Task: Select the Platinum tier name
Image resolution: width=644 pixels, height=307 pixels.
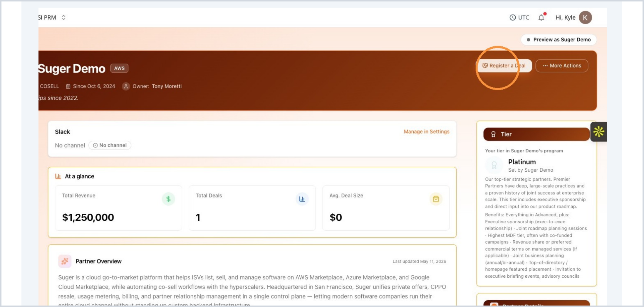Action: [x=522, y=162]
